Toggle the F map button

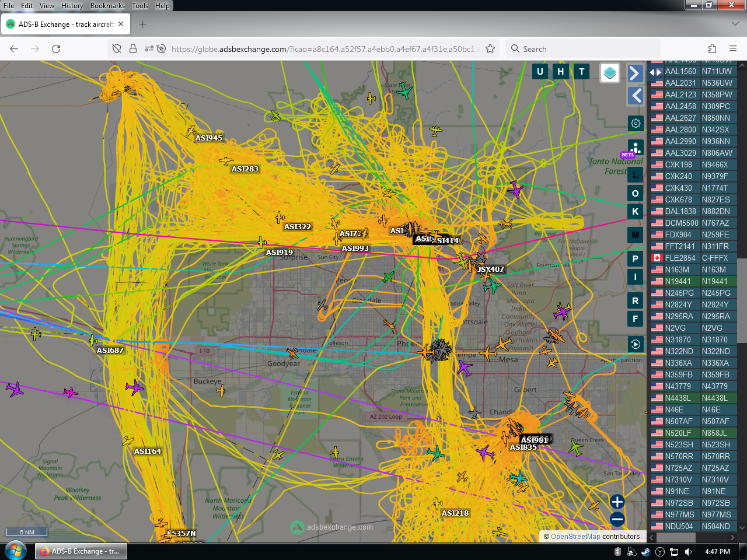coord(636,318)
